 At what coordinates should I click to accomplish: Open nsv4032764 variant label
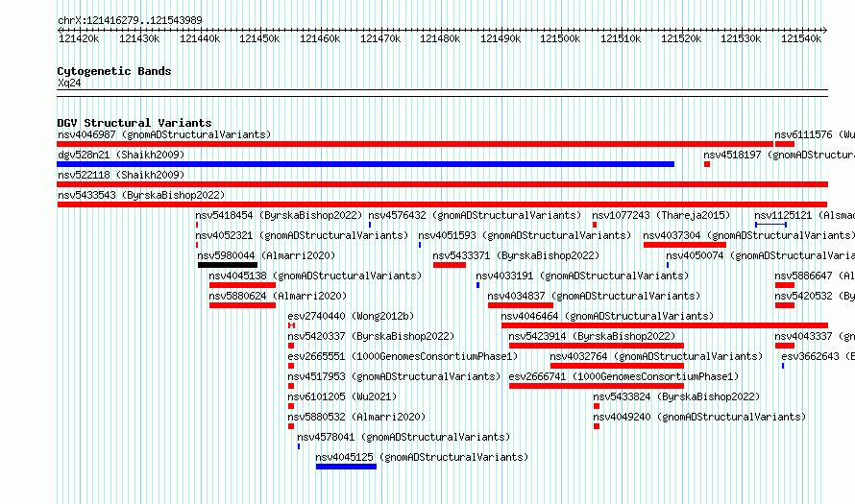(656, 356)
